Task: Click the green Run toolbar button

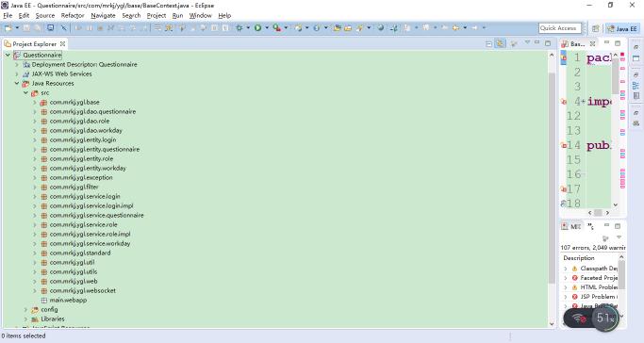Action: click(x=257, y=28)
